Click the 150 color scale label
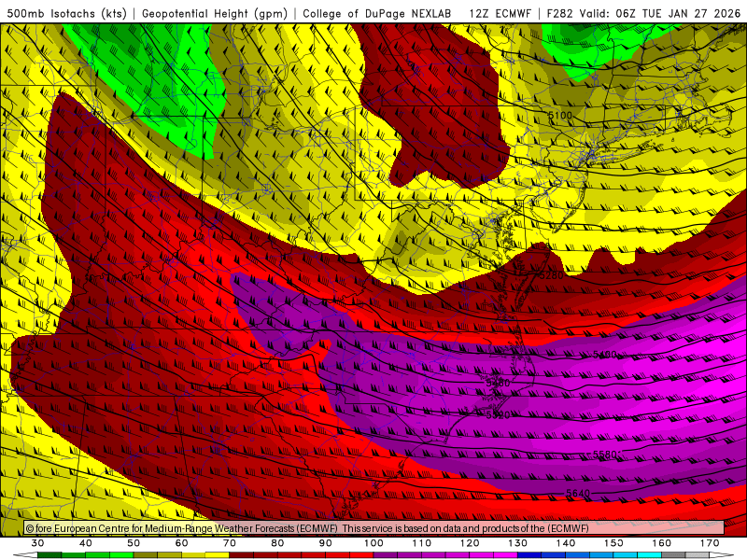Screen dimensions: 747x560 (x=614, y=543)
